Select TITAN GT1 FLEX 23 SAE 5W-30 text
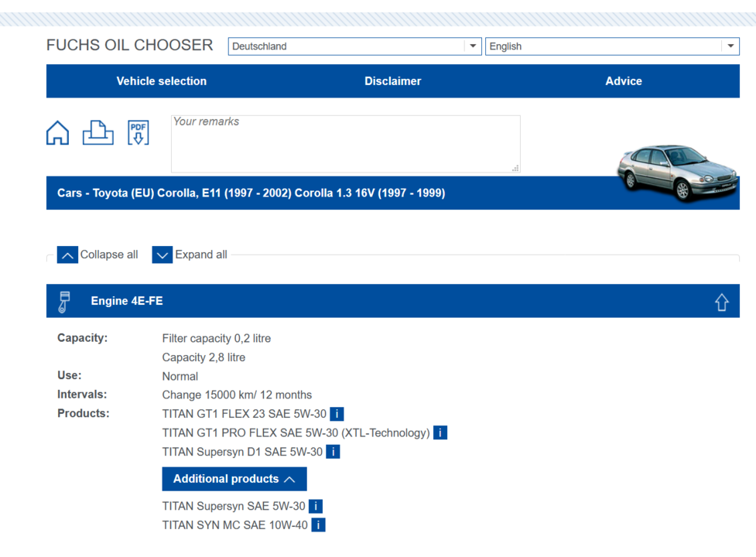756x557 pixels. 245,414
